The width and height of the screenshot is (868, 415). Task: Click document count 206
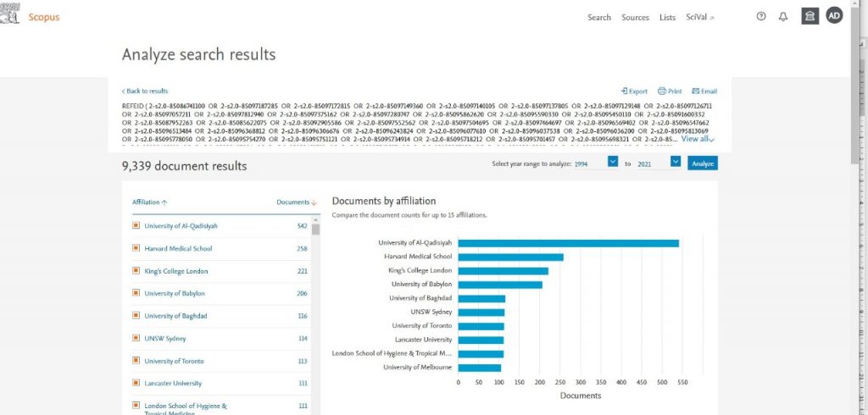(x=302, y=293)
